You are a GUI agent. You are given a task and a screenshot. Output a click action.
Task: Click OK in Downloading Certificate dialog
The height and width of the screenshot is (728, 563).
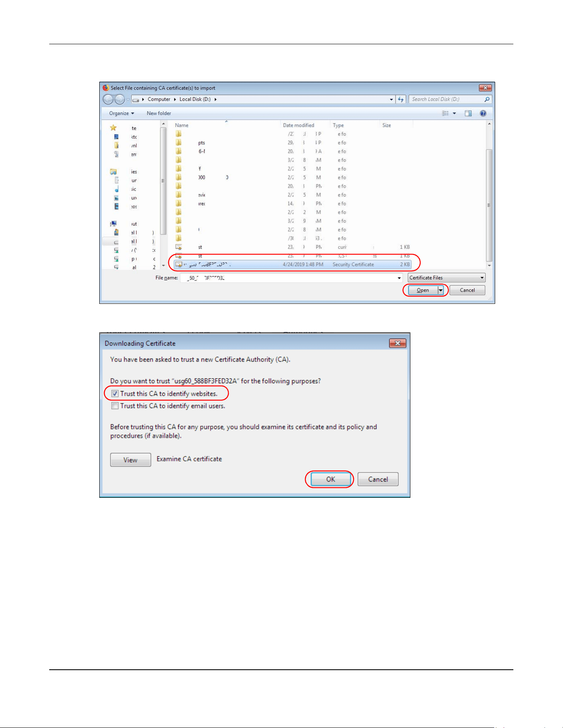pyautogui.click(x=331, y=479)
